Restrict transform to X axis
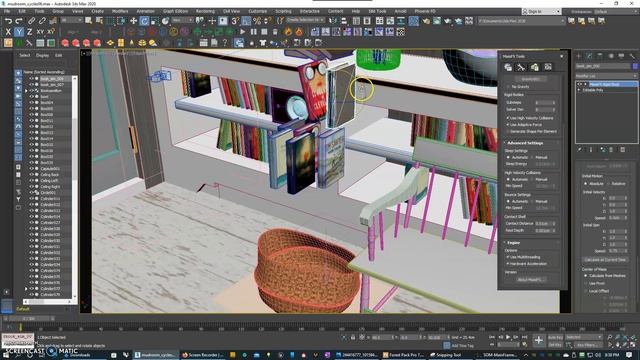Viewport: 640px width, 360px height. tap(8, 31)
